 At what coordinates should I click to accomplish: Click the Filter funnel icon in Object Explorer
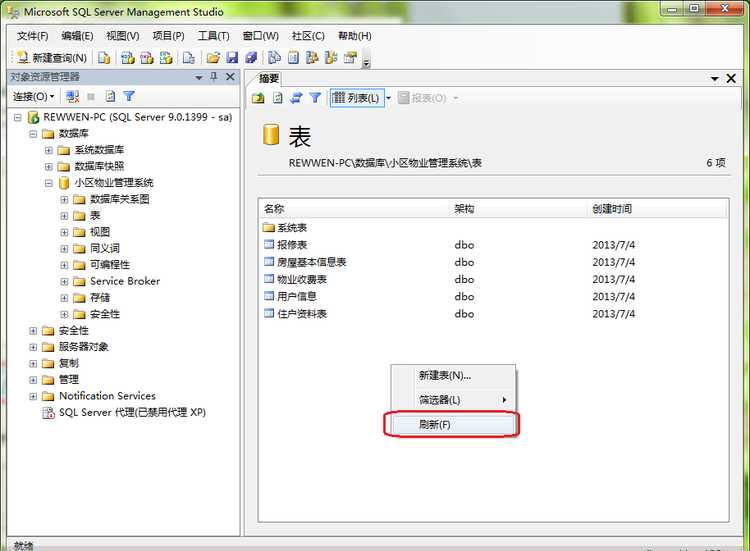pyautogui.click(x=129, y=97)
